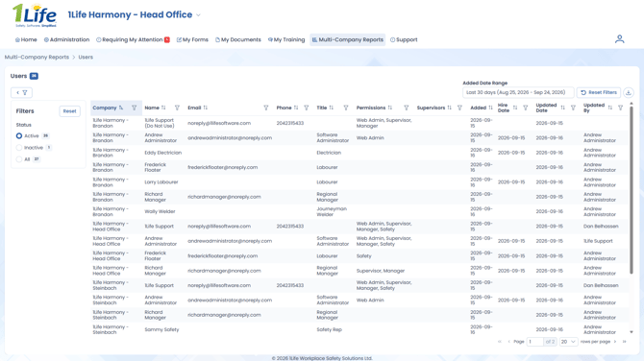Click the table vertical scrollbar
This screenshot has height=361, width=644.
tap(632, 190)
